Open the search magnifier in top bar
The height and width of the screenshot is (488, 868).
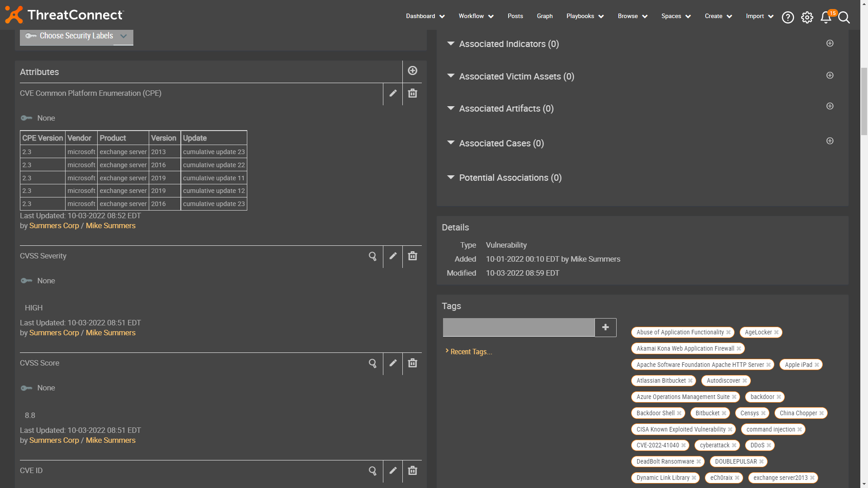[x=844, y=17]
